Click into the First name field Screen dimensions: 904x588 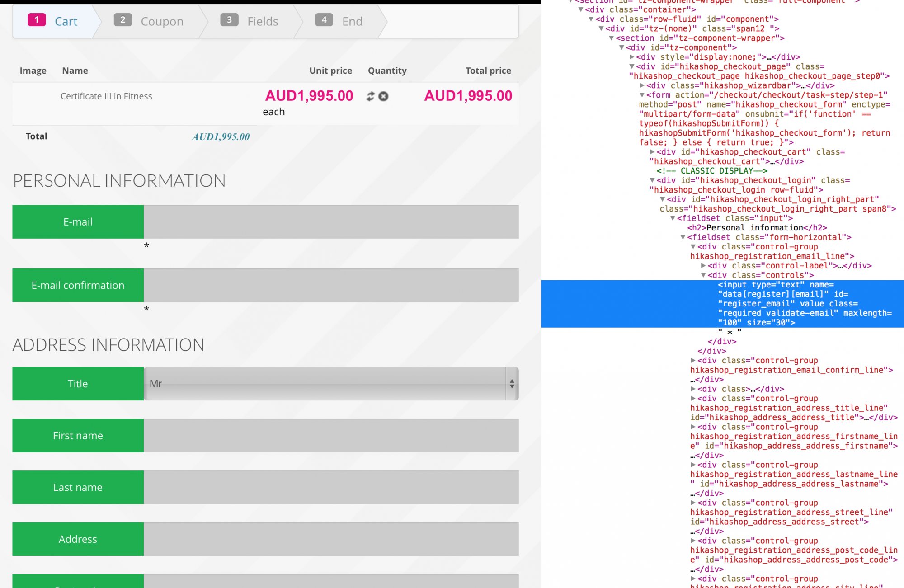click(x=331, y=436)
